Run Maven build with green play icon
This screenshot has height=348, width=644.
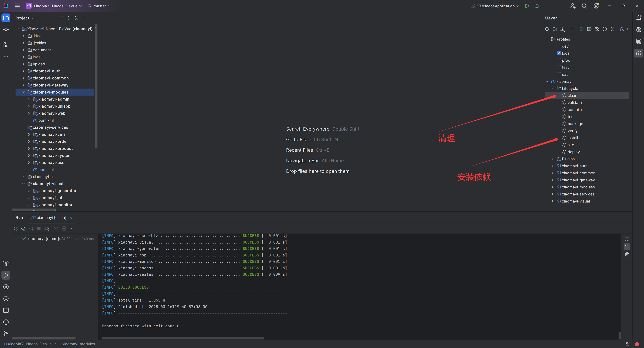(x=582, y=29)
